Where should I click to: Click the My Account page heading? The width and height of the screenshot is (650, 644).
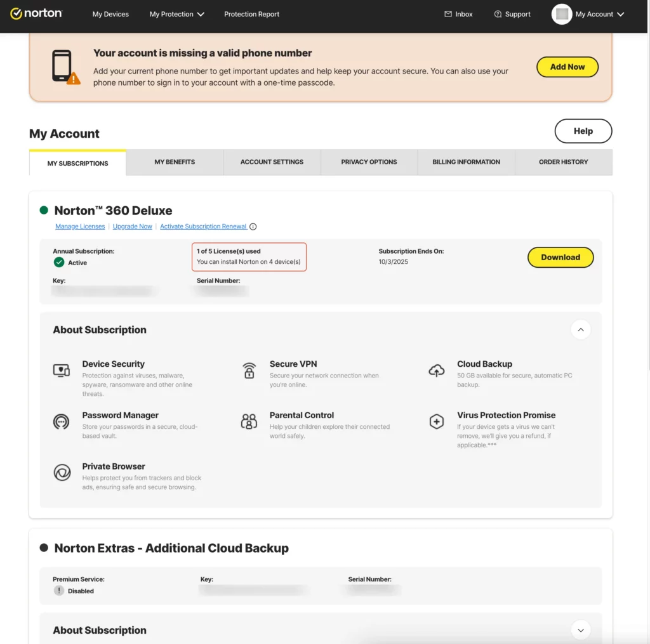coord(64,133)
